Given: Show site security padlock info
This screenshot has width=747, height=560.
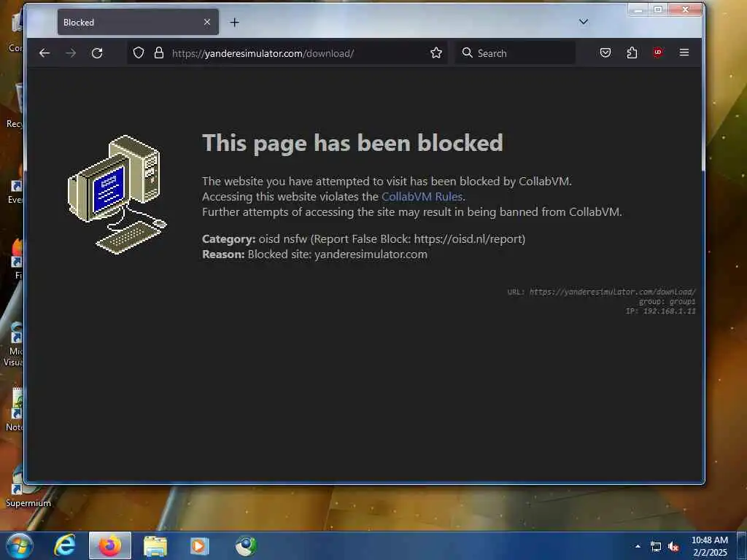Looking at the screenshot, I should pos(159,52).
